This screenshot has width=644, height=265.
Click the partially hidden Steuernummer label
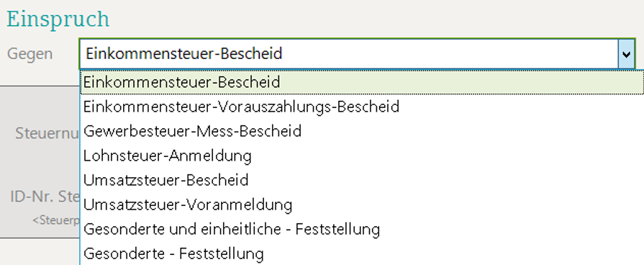pyautogui.click(x=47, y=133)
